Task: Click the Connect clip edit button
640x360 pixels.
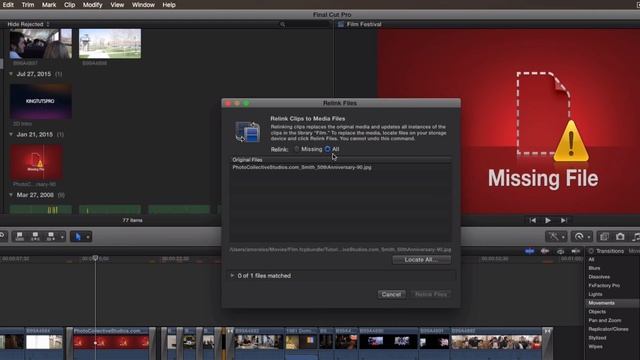Action: coord(20,236)
